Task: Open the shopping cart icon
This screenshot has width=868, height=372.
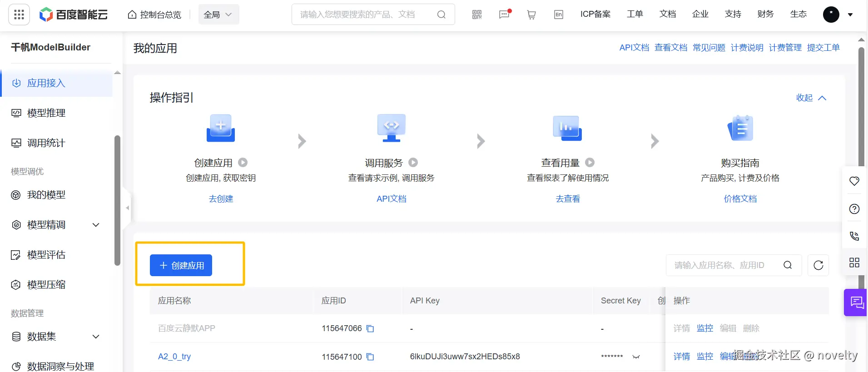Action: [x=531, y=15]
